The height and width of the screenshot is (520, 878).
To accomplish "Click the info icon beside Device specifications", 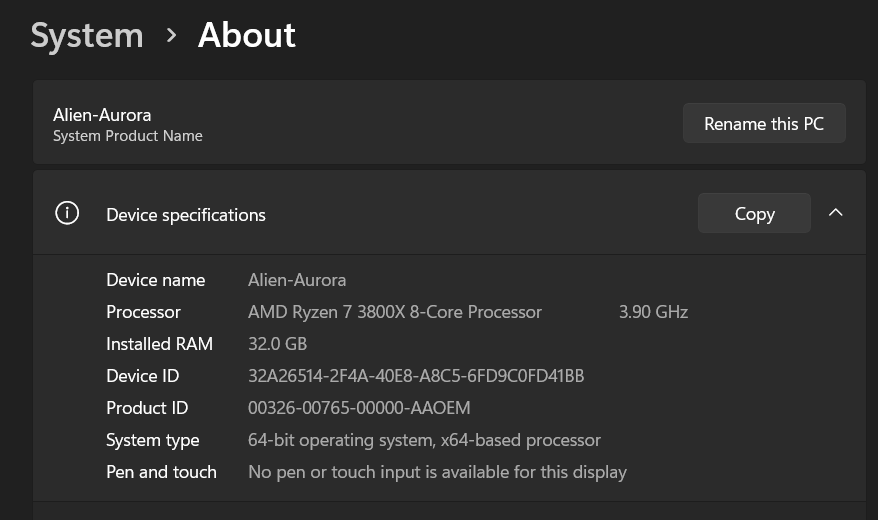I will 67,214.
